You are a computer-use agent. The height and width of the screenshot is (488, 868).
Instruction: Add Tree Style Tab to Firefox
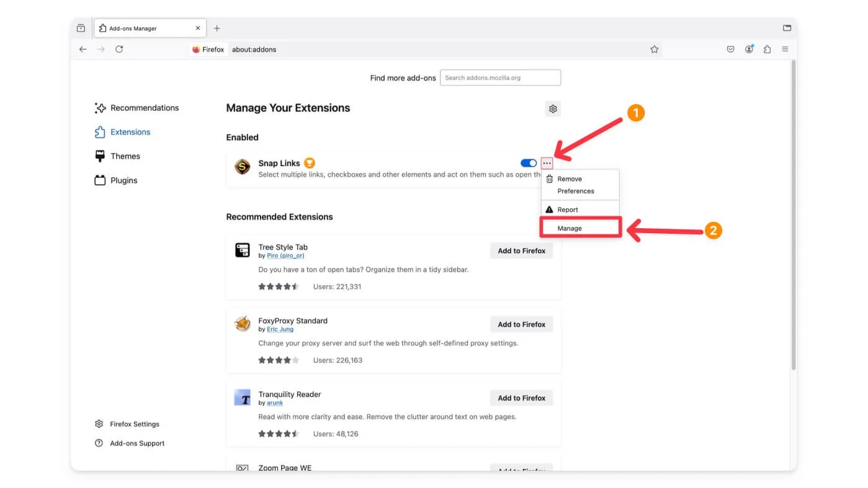coord(521,251)
